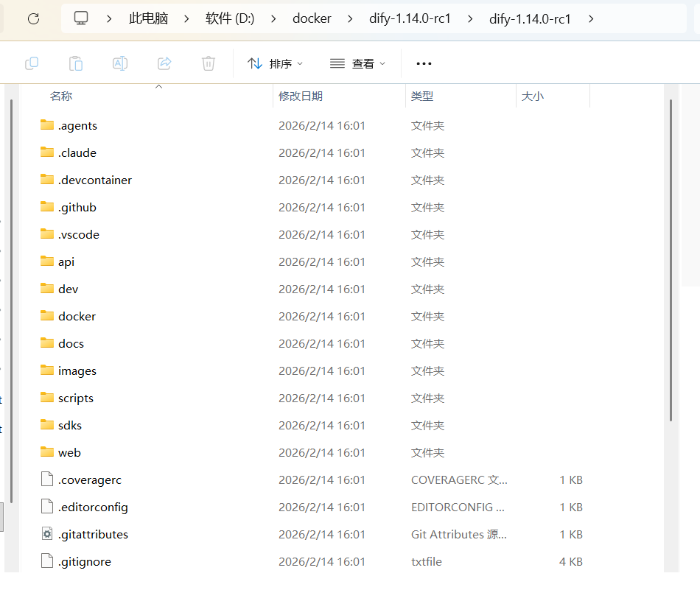Go to first dify-1.14.0-rc1 breadcrumb
Image resolution: width=700 pixels, height=590 pixels.
pyautogui.click(x=410, y=18)
